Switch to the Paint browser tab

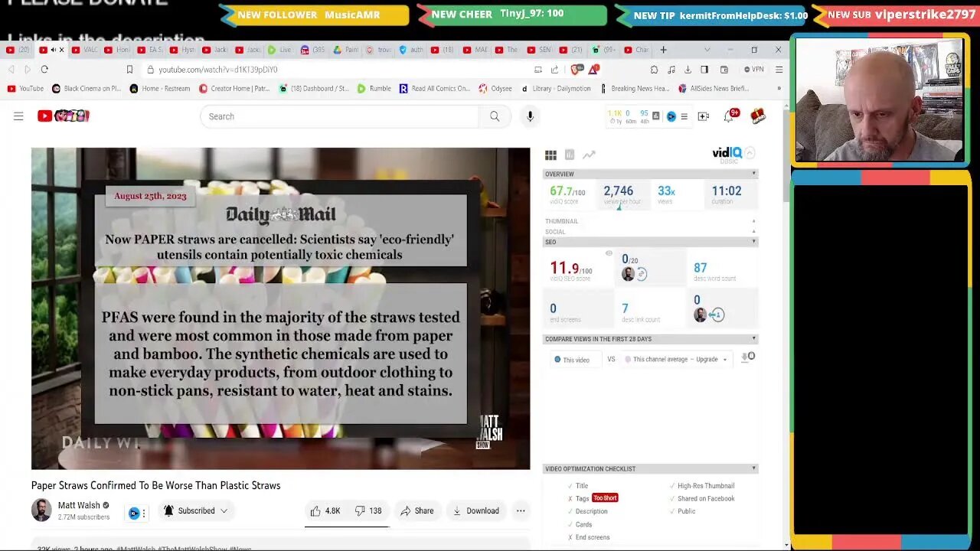346,50
